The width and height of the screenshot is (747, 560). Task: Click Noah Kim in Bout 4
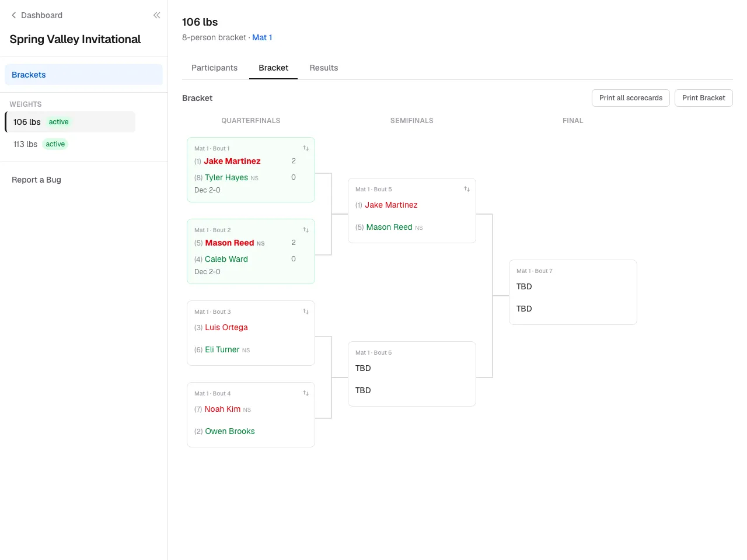(222, 409)
